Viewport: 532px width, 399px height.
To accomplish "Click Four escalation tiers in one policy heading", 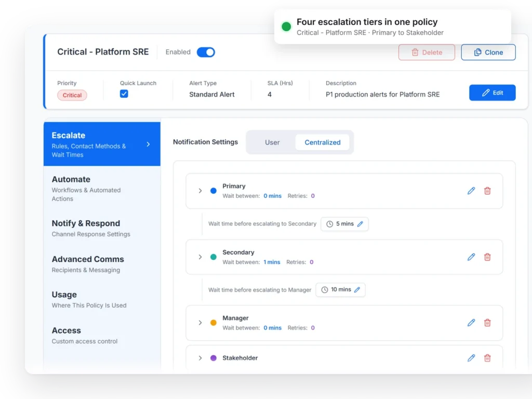I will (367, 22).
